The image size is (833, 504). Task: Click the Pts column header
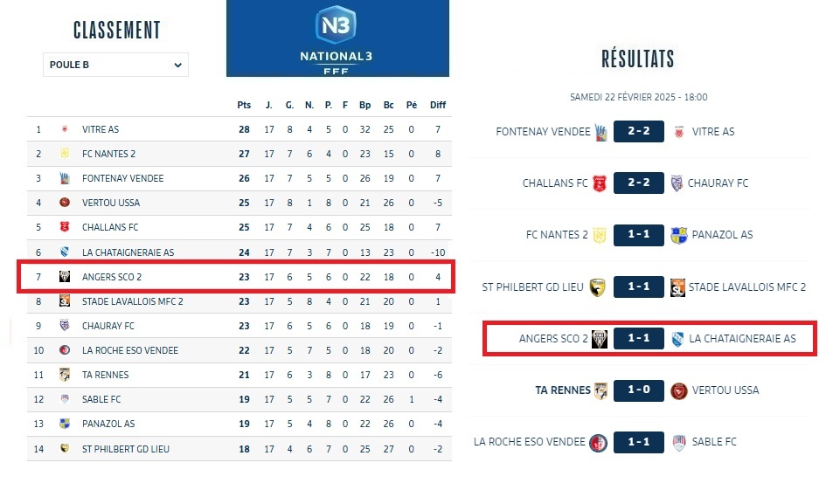pos(244,105)
